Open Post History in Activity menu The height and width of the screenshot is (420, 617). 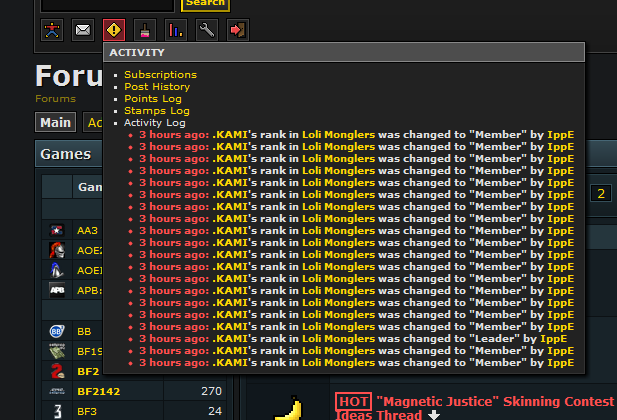pyautogui.click(x=157, y=87)
